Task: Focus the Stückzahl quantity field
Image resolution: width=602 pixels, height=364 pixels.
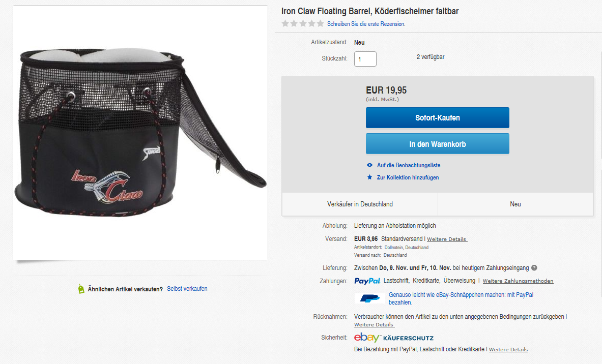Action: (x=365, y=59)
